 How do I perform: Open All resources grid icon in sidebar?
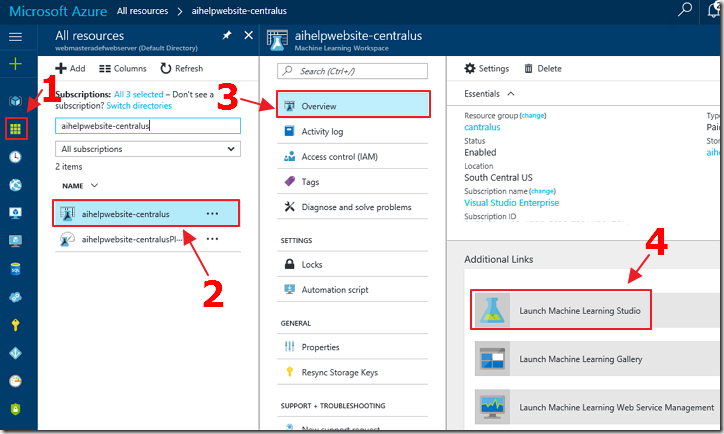point(16,129)
